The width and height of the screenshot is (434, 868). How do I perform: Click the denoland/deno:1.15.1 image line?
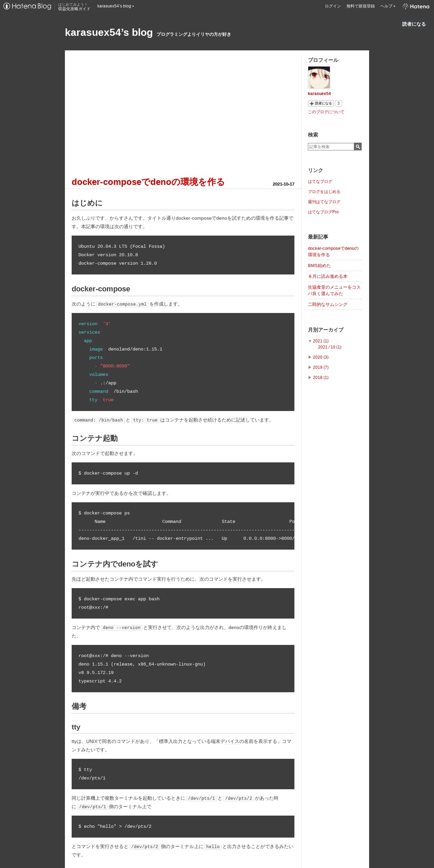point(126,349)
